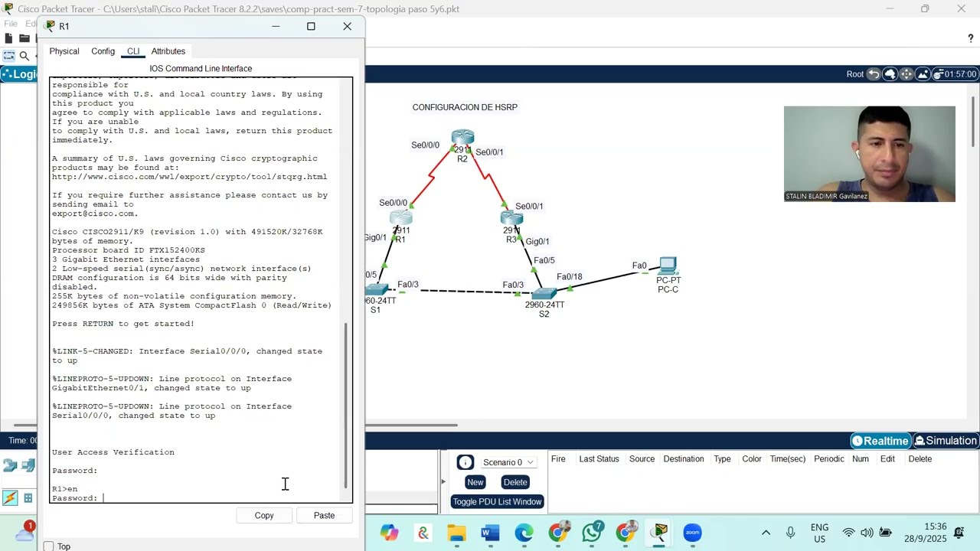The height and width of the screenshot is (551, 980).
Task: Open the Attributes tab of R1
Action: coord(168,51)
